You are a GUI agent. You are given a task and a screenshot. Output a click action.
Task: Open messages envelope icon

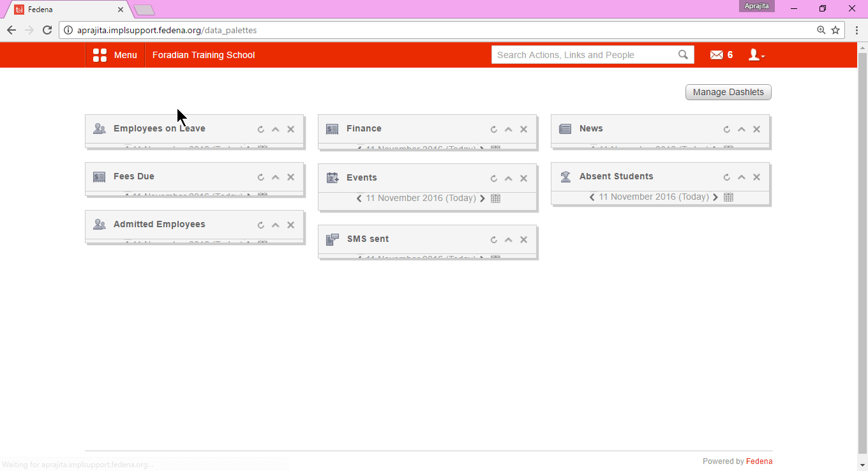click(717, 55)
